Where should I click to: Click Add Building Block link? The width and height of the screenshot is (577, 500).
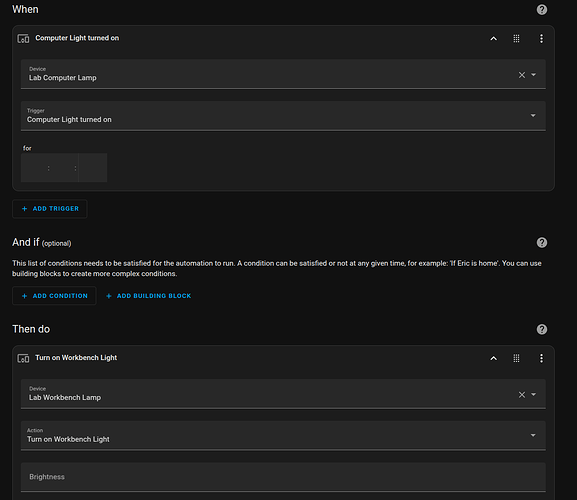coord(149,296)
